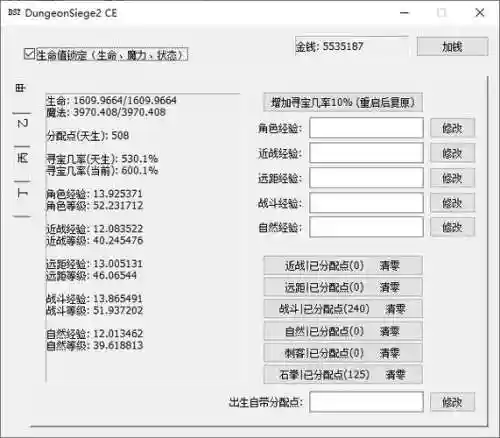
Task: Click 远距经验: 13.005131 text
Action: (95, 264)
